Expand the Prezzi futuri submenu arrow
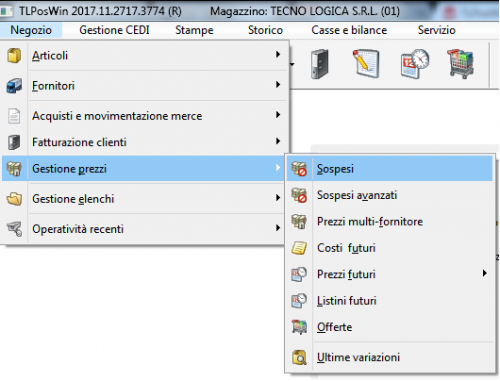The width and height of the screenshot is (500, 381). (485, 273)
